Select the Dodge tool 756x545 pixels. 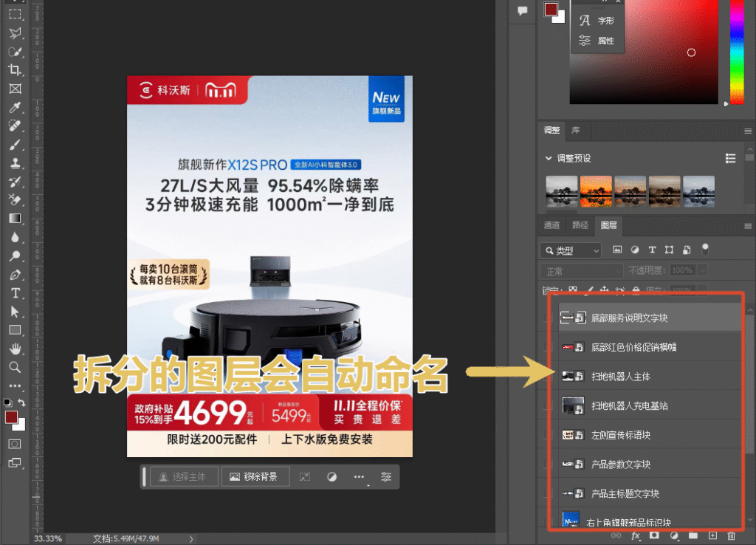click(15, 256)
